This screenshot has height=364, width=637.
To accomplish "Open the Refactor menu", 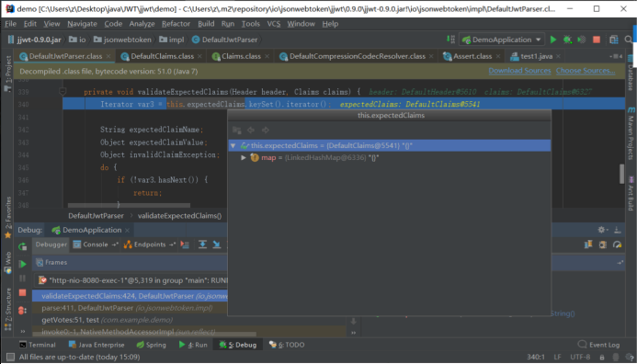I will [176, 24].
